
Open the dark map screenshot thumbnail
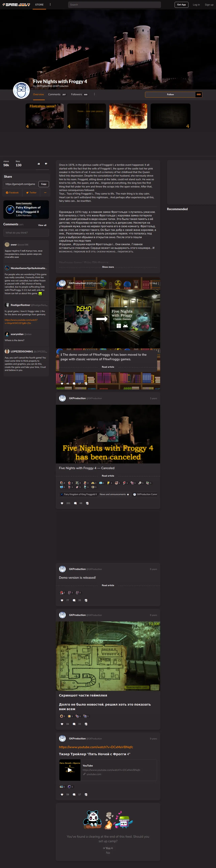coord(170,116)
